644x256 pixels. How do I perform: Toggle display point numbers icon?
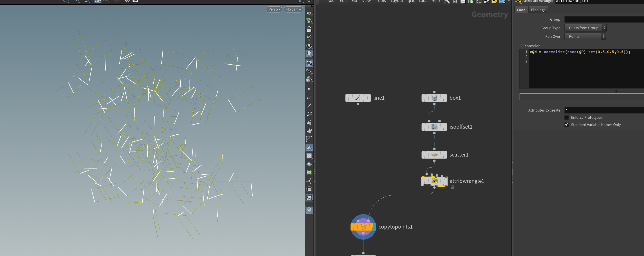(309, 114)
